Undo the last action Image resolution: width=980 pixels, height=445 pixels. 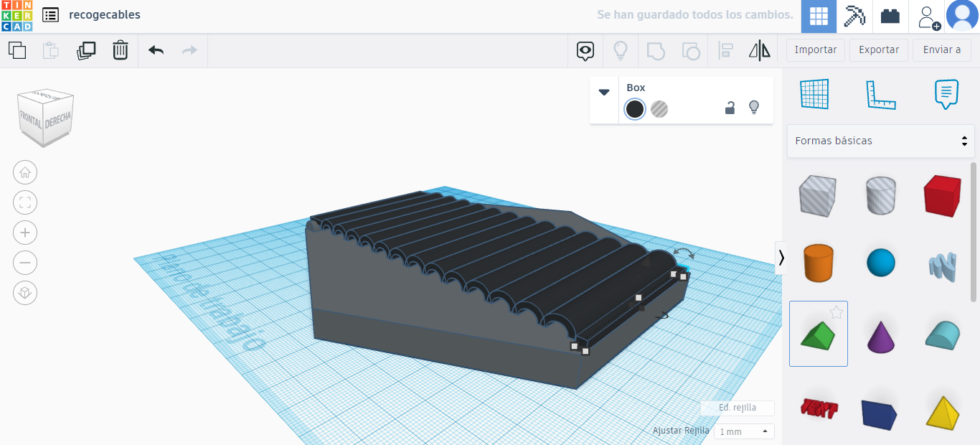click(156, 50)
